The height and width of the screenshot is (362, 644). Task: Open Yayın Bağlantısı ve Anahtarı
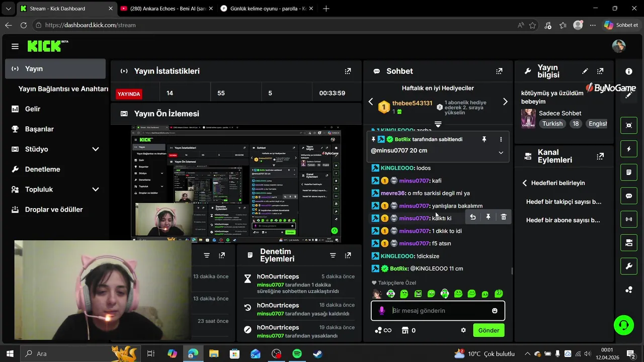click(x=63, y=89)
